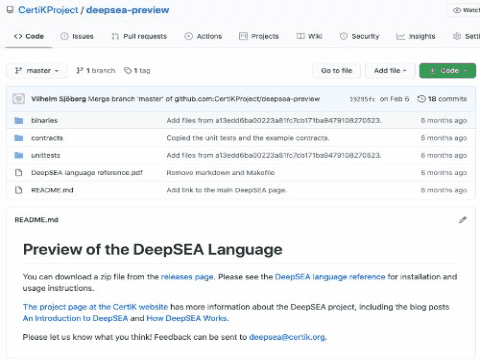Click the unittests folder icon
The height and width of the screenshot is (360, 480).
click(19, 155)
